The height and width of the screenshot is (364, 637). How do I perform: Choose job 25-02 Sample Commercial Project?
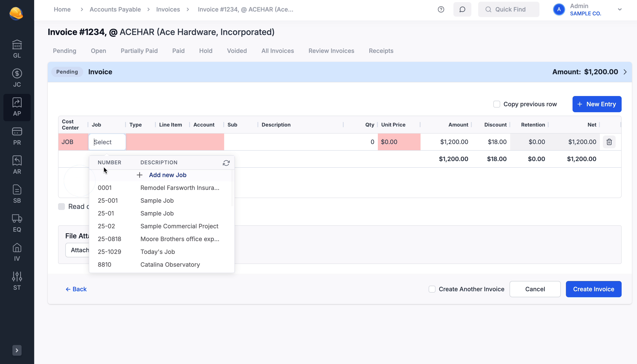click(179, 226)
